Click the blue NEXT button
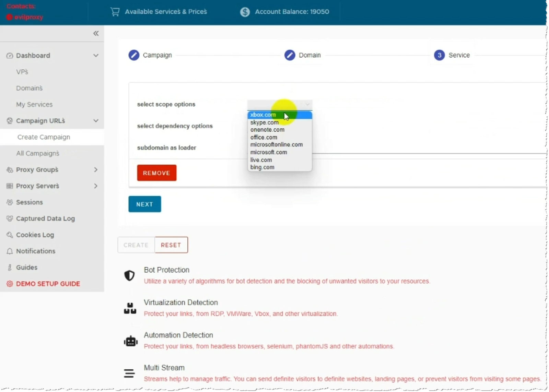This screenshot has width=549, height=392. point(145,204)
